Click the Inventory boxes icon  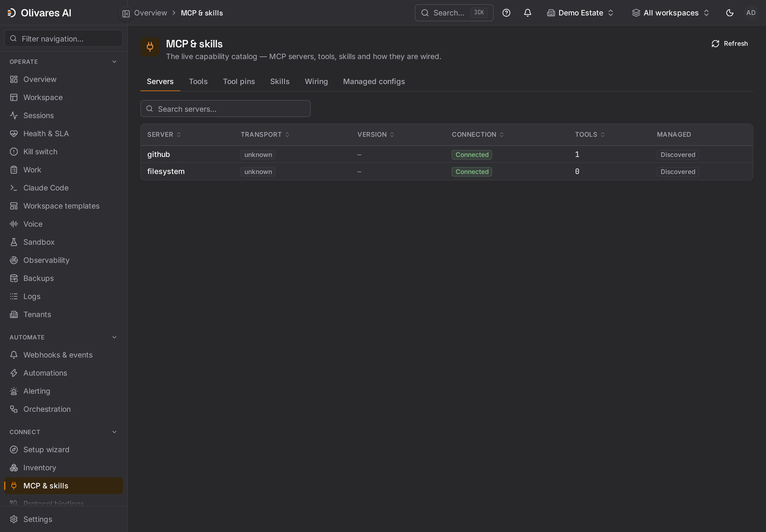(x=14, y=467)
